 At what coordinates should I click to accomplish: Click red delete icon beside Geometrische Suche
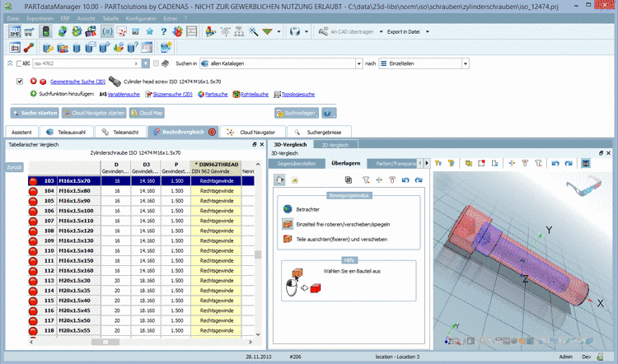point(34,82)
